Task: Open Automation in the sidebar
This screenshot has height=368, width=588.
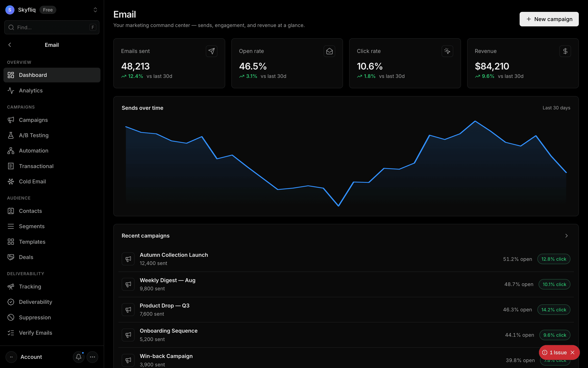Action: tap(52, 151)
